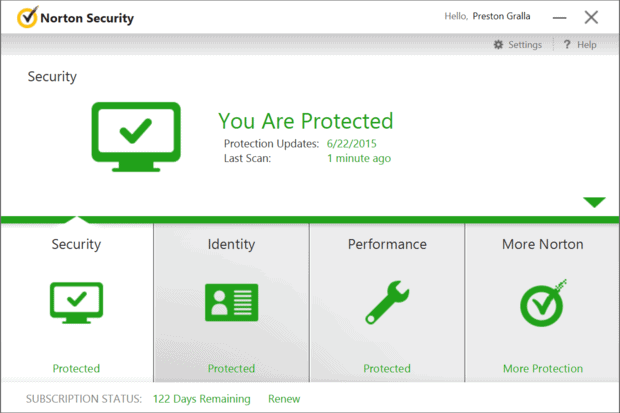The image size is (620, 413).
Task: Switch to the More Norton tab label
Action: [542, 244]
